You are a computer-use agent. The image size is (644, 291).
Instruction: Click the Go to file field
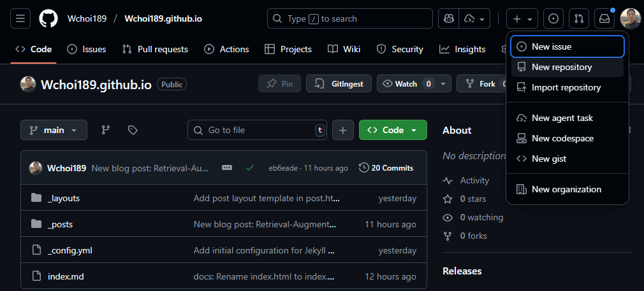coord(258,130)
